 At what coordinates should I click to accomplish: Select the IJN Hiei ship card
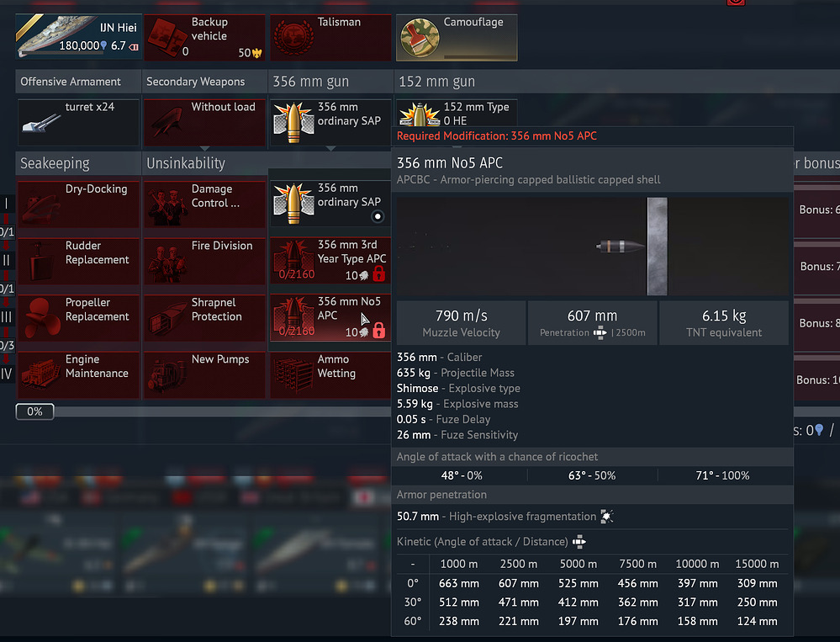coord(79,37)
